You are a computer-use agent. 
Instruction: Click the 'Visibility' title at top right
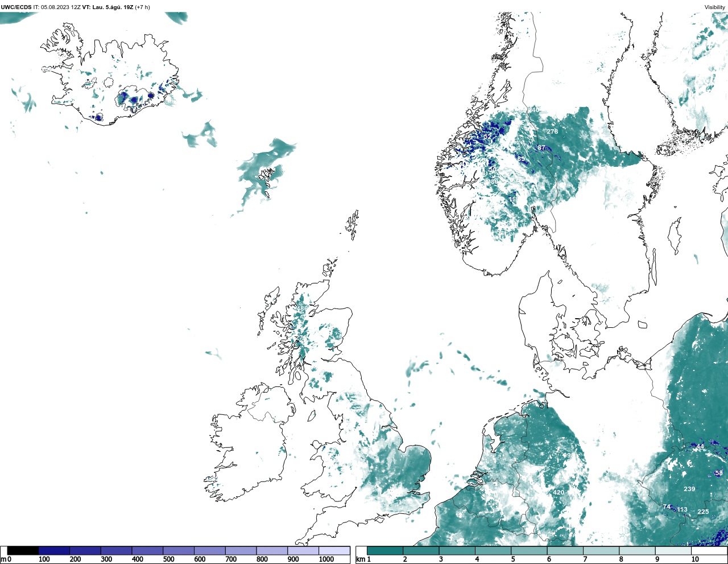coord(715,7)
